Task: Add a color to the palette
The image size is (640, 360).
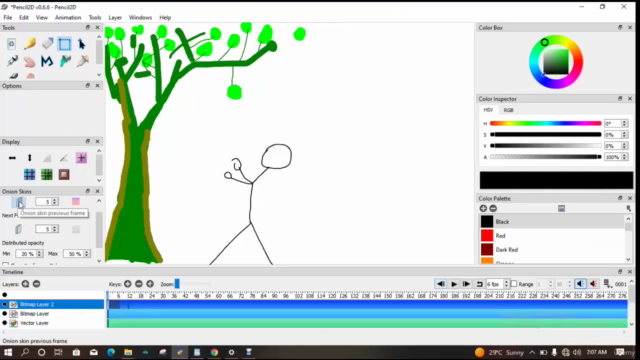Action: [x=483, y=209]
